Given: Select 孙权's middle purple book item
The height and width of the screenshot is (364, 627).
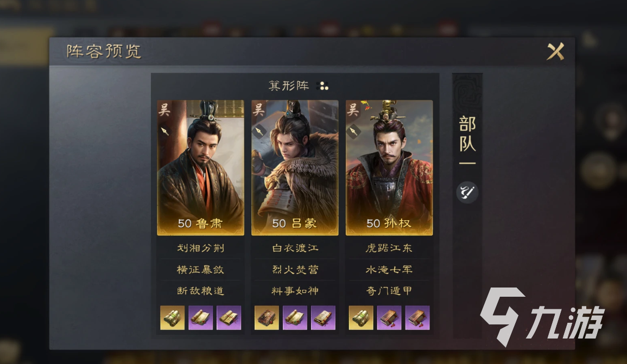Looking at the screenshot, I should coord(389,318).
